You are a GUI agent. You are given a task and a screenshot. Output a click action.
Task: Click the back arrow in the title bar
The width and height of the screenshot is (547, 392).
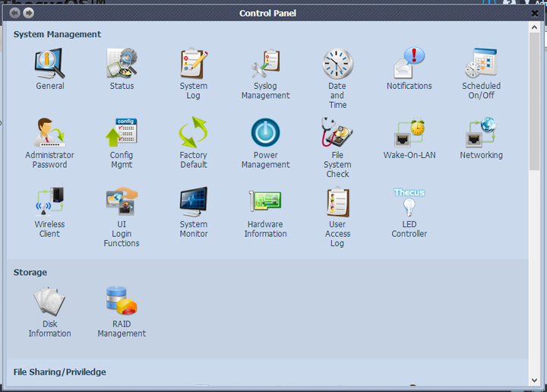pyautogui.click(x=14, y=13)
